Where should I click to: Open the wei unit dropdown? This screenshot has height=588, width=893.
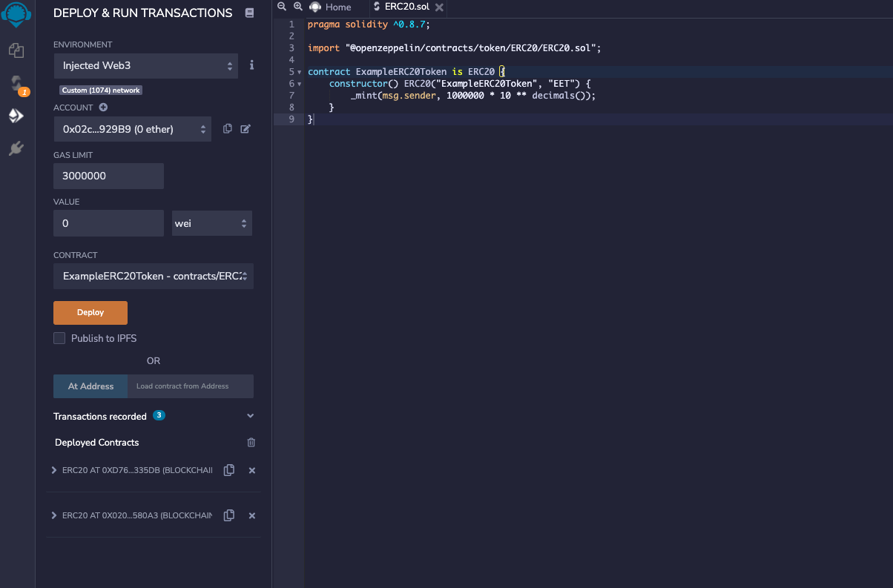(x=212, y=223)
